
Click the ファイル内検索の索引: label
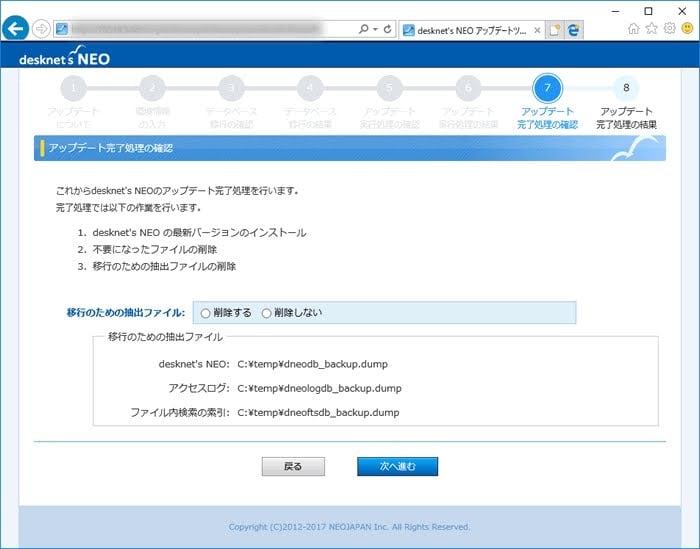pos(180,412)
